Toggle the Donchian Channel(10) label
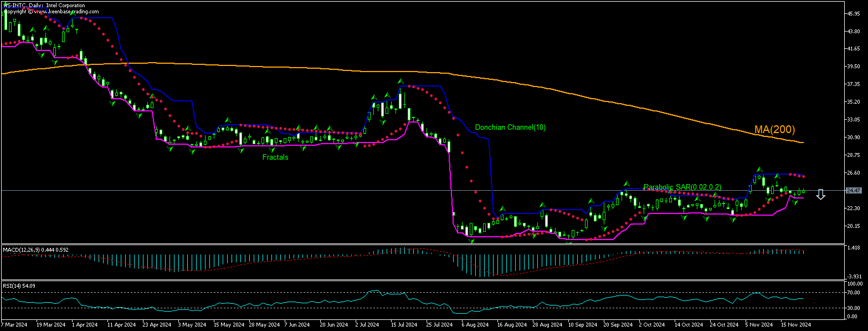 [x=510, y=127]
